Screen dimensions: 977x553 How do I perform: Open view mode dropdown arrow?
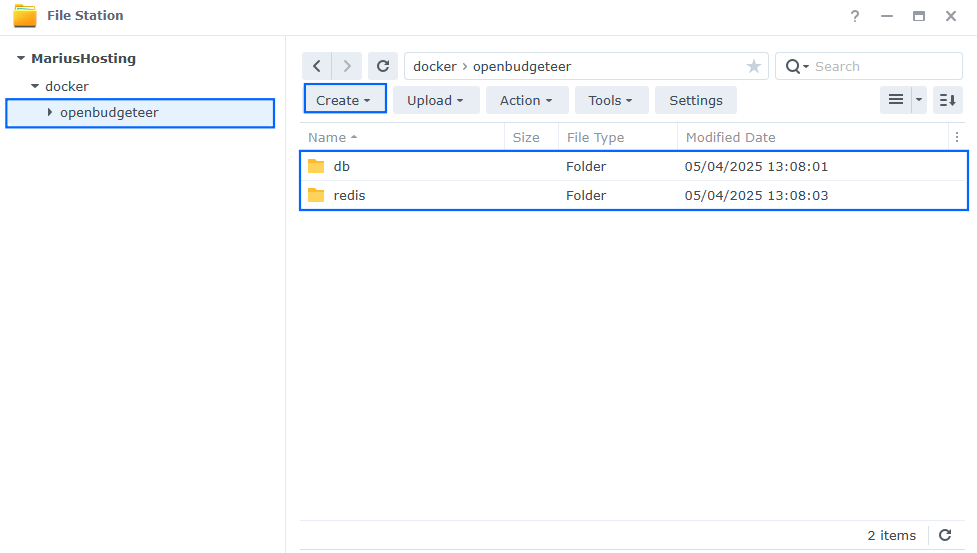click(x=918, y=100)
